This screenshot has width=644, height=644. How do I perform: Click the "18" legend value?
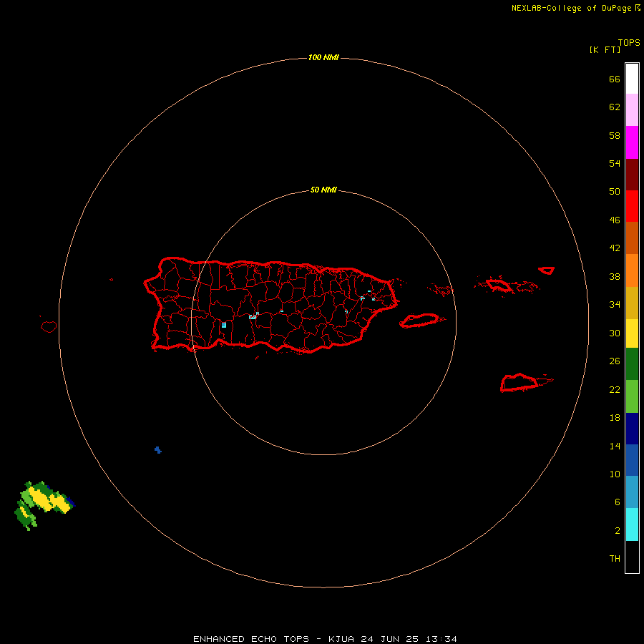(615, 418)
